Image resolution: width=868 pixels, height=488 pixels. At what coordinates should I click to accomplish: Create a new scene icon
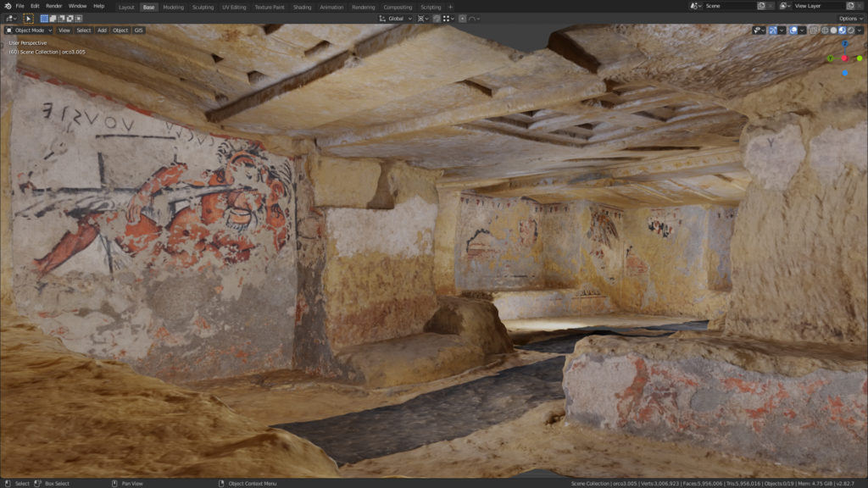[761, 6]
